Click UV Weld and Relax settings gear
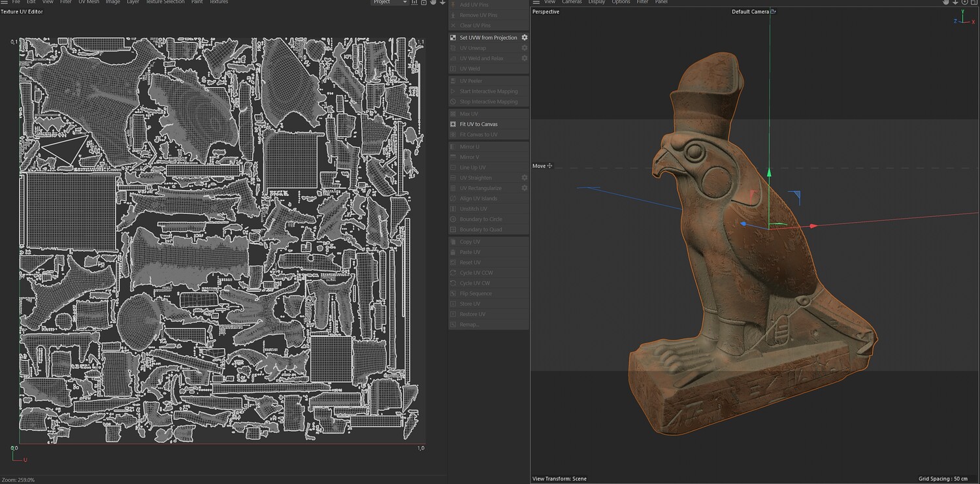 click(x=524, y=59)
